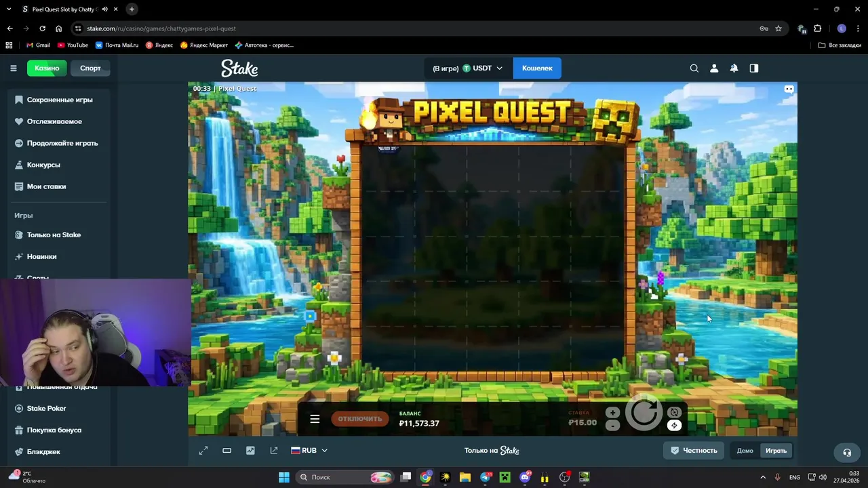Open live support headset button
868x488 pixels.
pos(847,452)
